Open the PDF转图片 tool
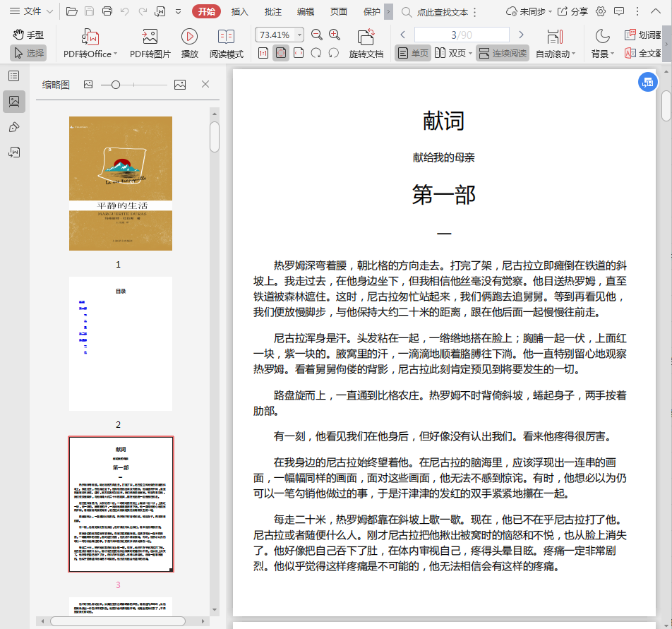672x629 pixels. point(150,37)
